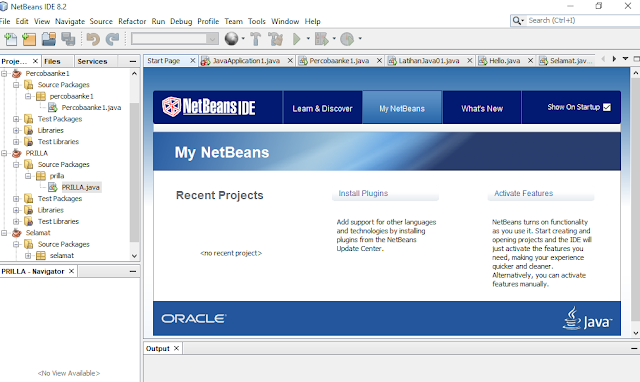Click the Debug Project icon

point(322,39)
